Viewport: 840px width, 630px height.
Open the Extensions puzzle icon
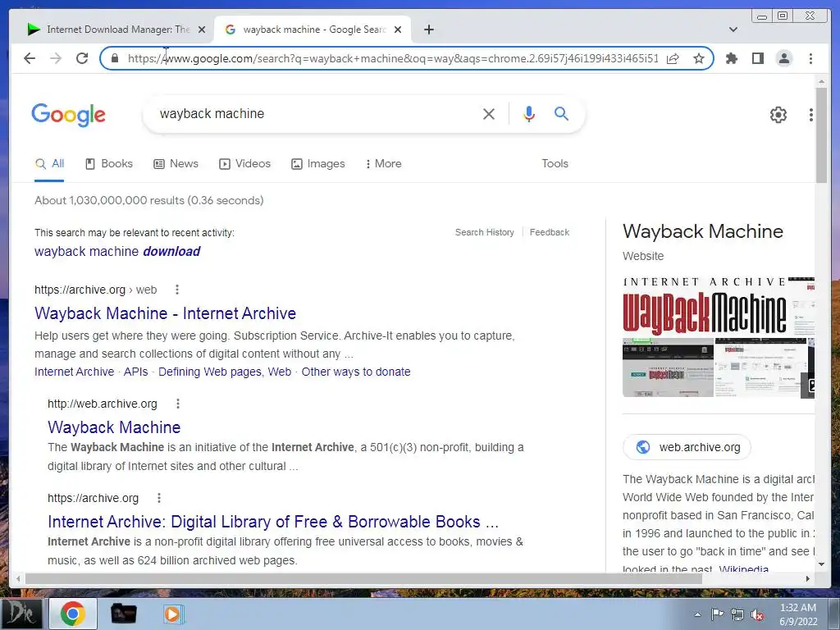(x=731, y=58)
